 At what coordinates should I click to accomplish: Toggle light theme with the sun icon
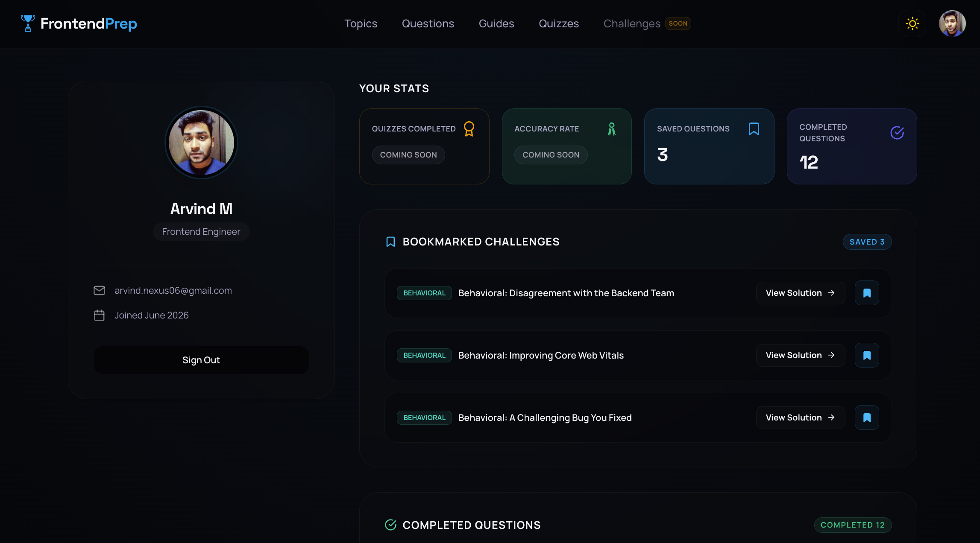[912, 23]
